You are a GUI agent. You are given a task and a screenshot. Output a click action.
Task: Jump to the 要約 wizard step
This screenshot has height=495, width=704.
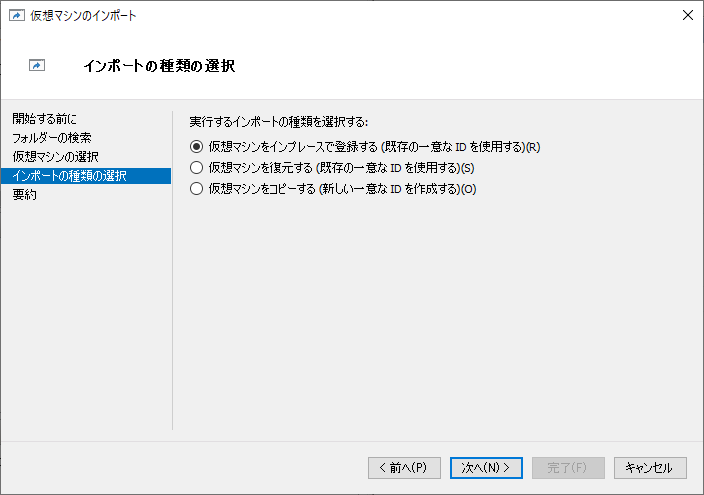click(x=25, y=194)
